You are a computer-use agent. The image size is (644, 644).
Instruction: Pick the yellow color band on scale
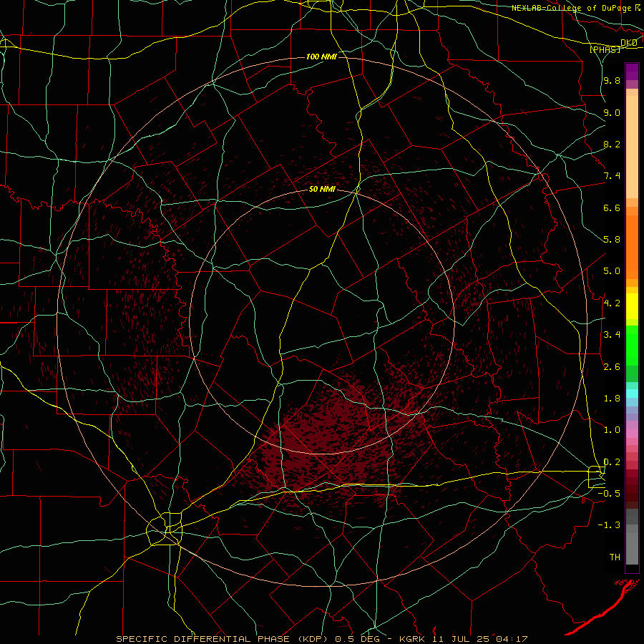coord(632,306)
